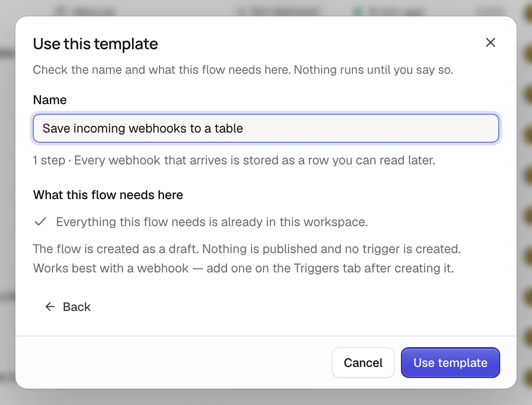Click the checkmark icon beside workspace message
This screenshot has width=532, height=405.
point(40,222)
